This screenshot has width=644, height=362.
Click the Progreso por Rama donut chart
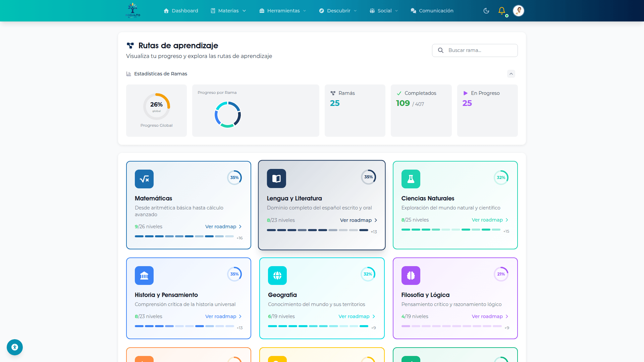[228, 115]
